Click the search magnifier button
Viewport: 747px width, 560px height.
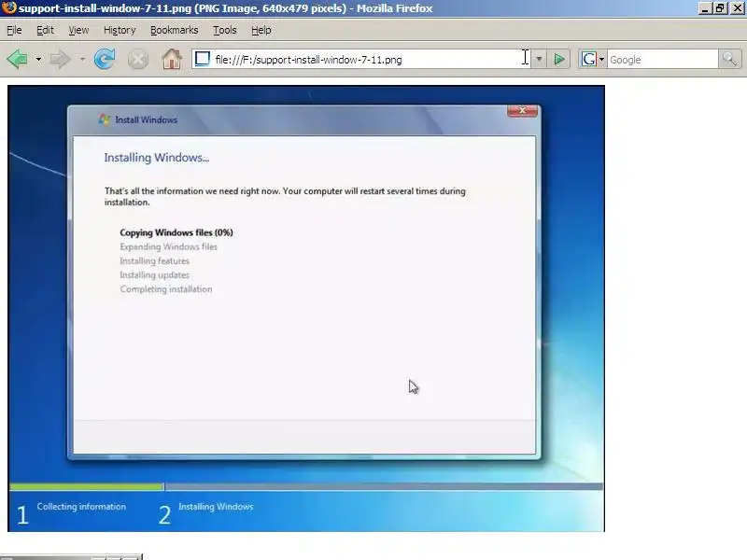pyautogui.click(x=729, y=60)
